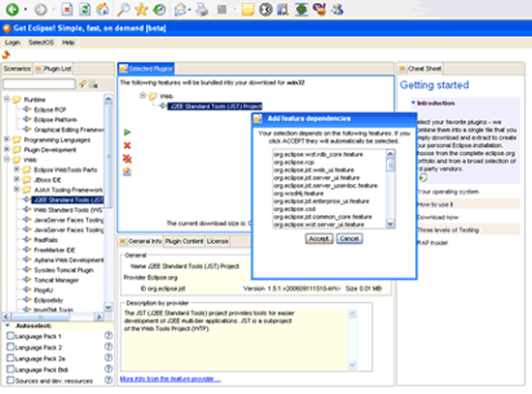Click the Print icon in toolbar

tap(202, 9)
